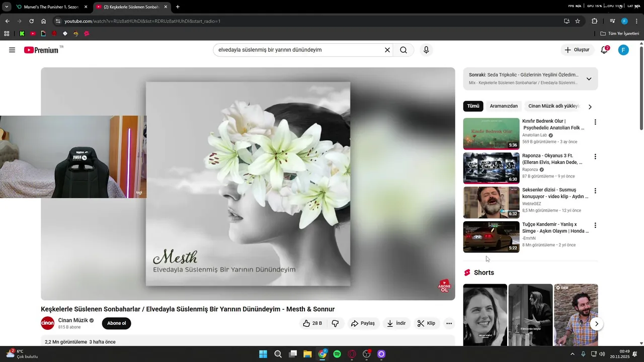Open options for Raponza - Okyanus 3 video
This screenshot has height=362, width=644.
595,157
